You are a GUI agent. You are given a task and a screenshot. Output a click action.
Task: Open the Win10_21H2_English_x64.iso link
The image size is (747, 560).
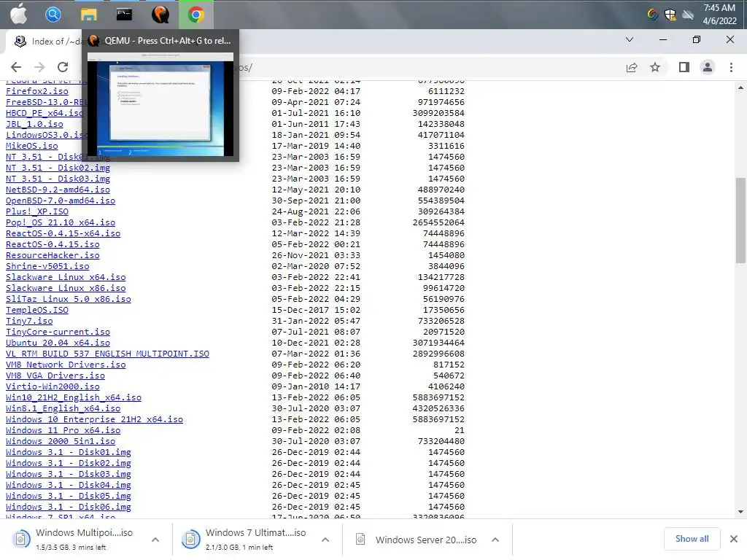(x=74, y=397)
